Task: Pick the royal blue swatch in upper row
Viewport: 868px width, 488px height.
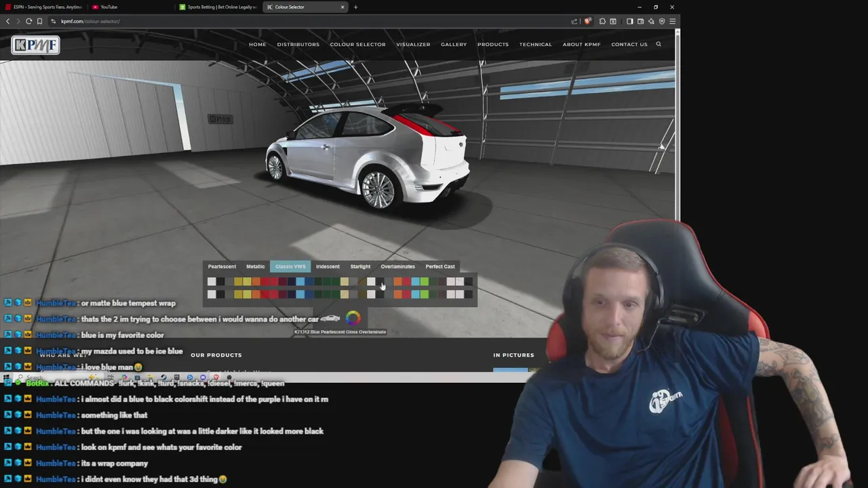Action: click(309, 281)
